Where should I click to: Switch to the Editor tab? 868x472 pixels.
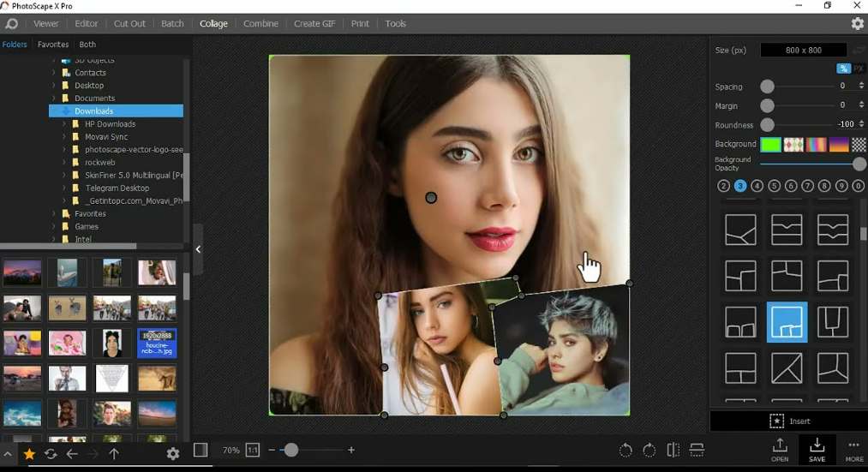86,24
